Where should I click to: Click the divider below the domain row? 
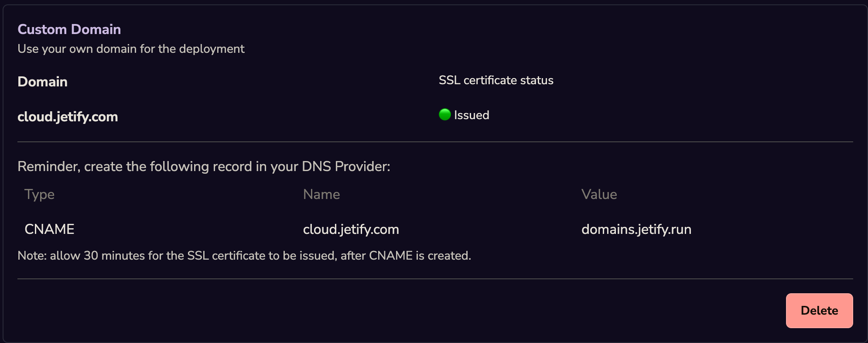point(434,141)
